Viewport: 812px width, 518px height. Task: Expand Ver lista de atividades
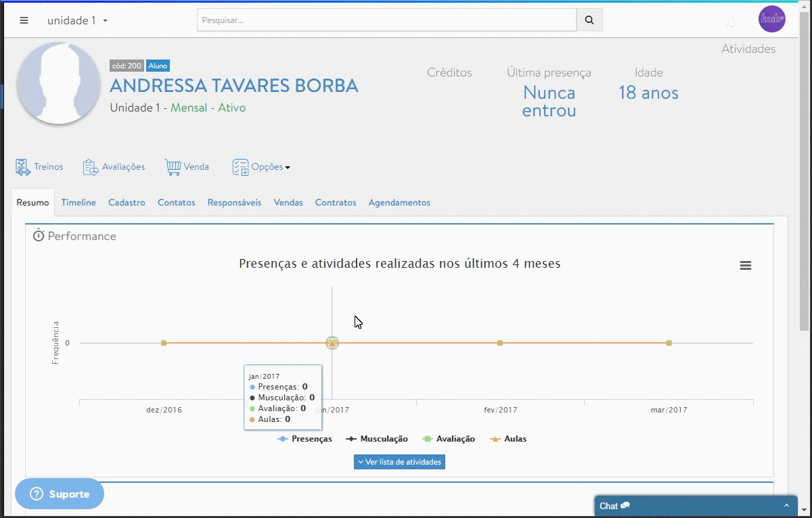399,462
